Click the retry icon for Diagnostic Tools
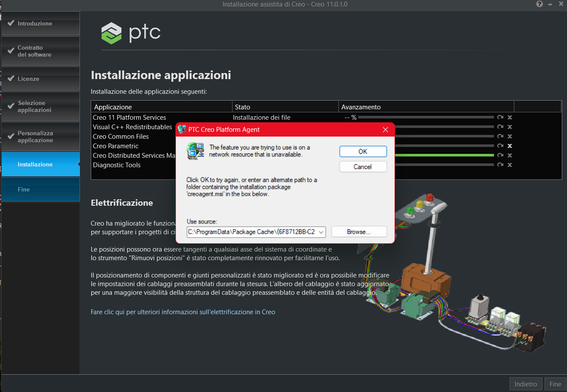The image size is (567, 392). click(500, 165)
